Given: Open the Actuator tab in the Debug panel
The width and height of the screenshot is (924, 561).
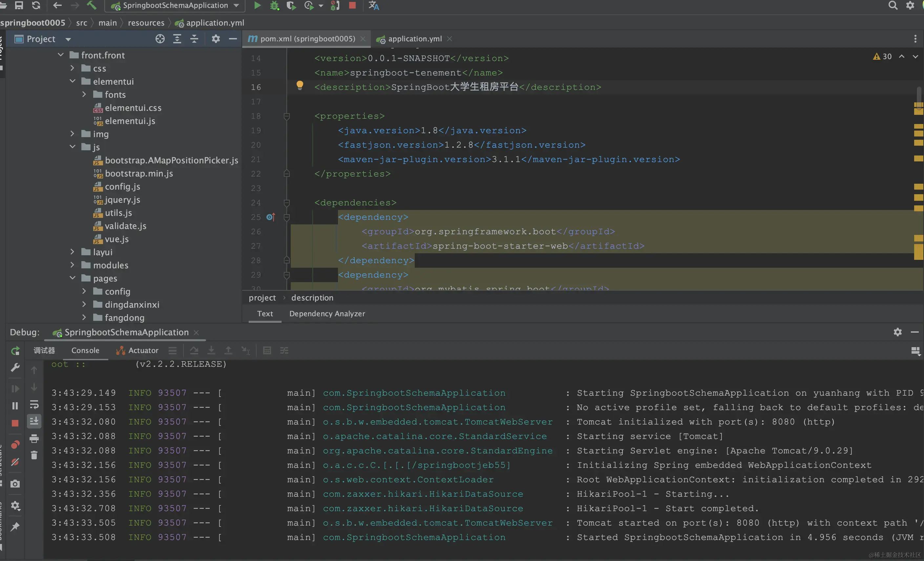Looking at the screenshot, I should point(137,350).
